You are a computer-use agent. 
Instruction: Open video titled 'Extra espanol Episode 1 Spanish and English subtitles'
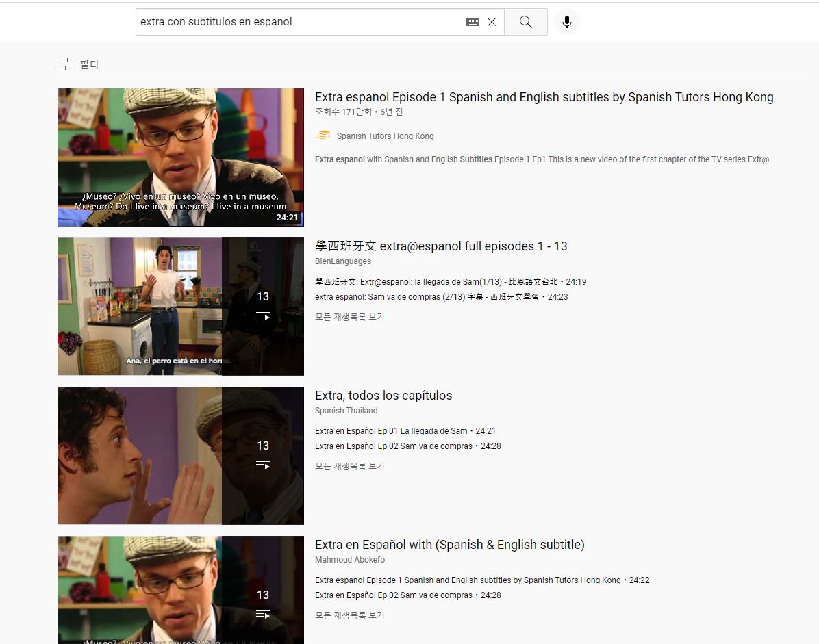point(544,97)
